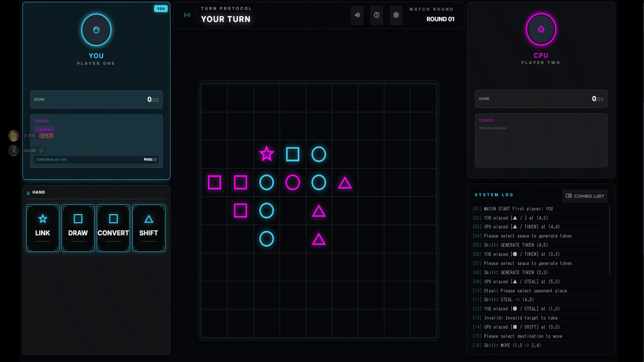Click the CPU SCORE box

(541, 99)
